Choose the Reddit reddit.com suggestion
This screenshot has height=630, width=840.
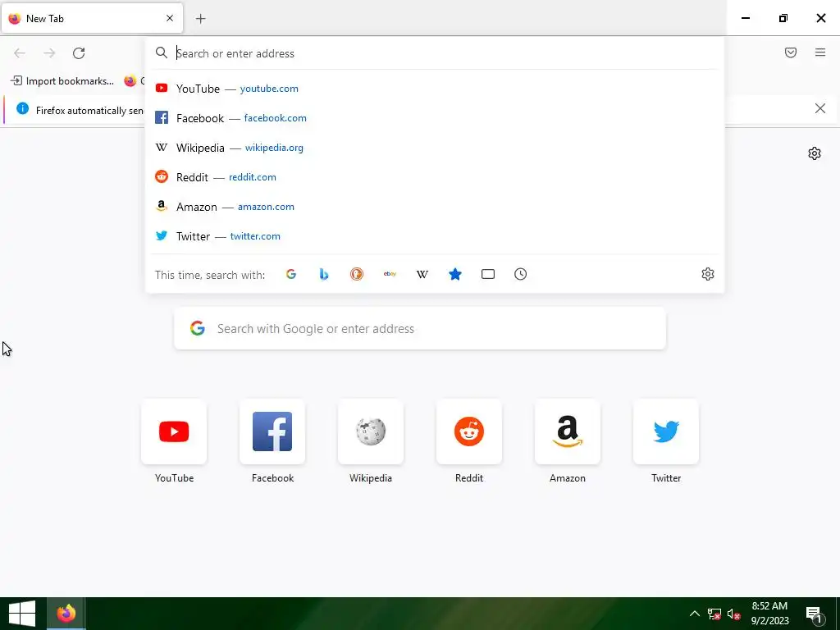[435, 177]
